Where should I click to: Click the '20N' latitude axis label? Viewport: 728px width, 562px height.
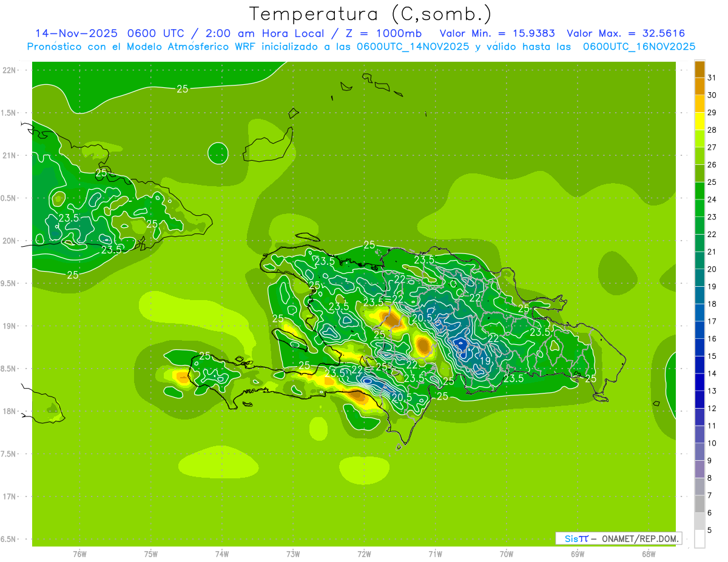coord(9,241)
